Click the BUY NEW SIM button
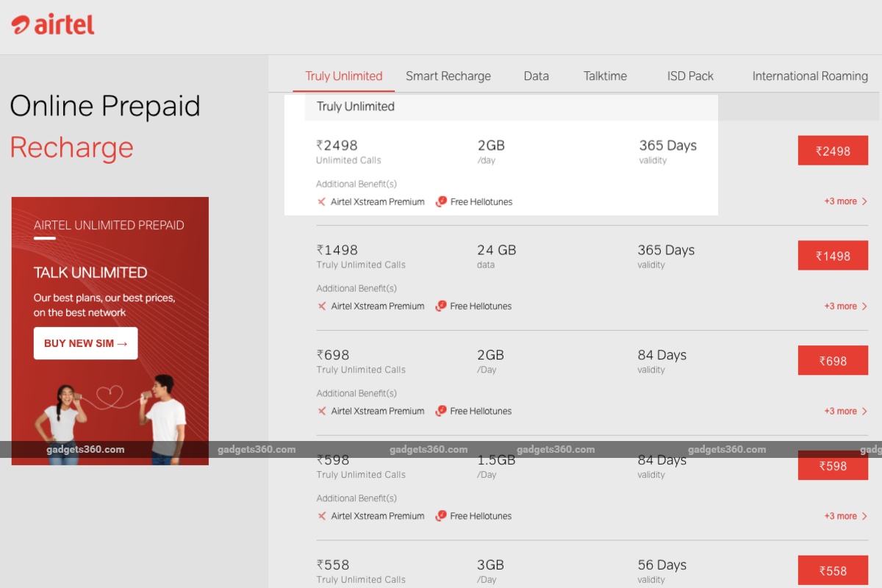 click(x=85, y=343)
